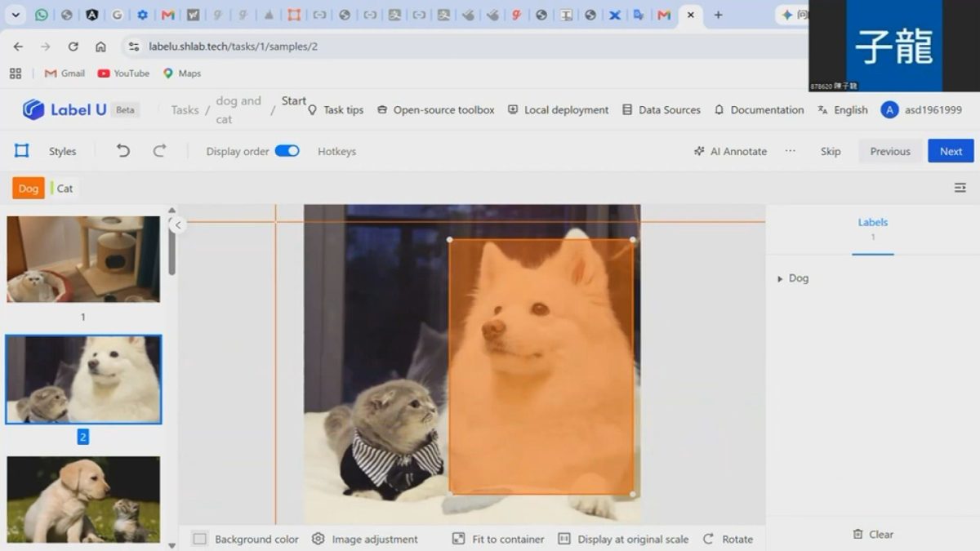Viewport: 980px width, 551px height.
Task: Select the orange Dog label
Action: click(x=29, y=189)
